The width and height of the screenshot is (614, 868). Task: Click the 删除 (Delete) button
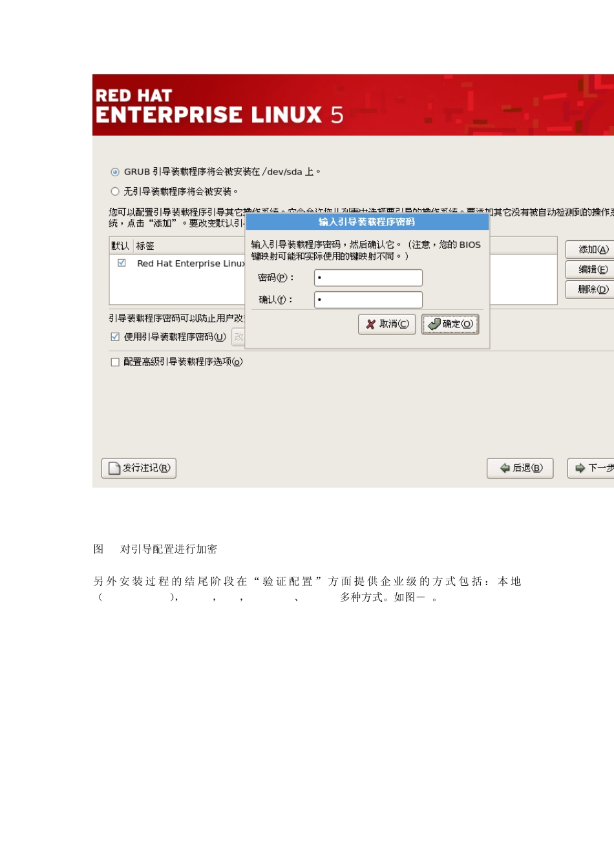(x=591, y=289)
